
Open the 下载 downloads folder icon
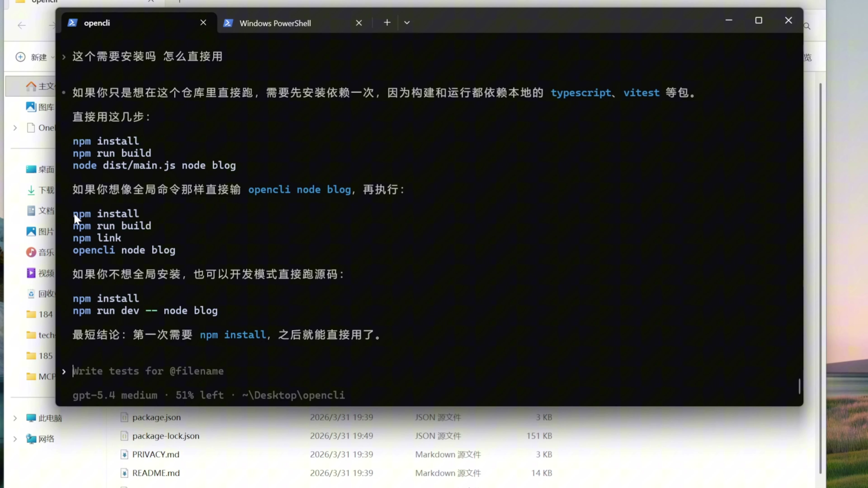pyautogui.click(x=31, y=190)
